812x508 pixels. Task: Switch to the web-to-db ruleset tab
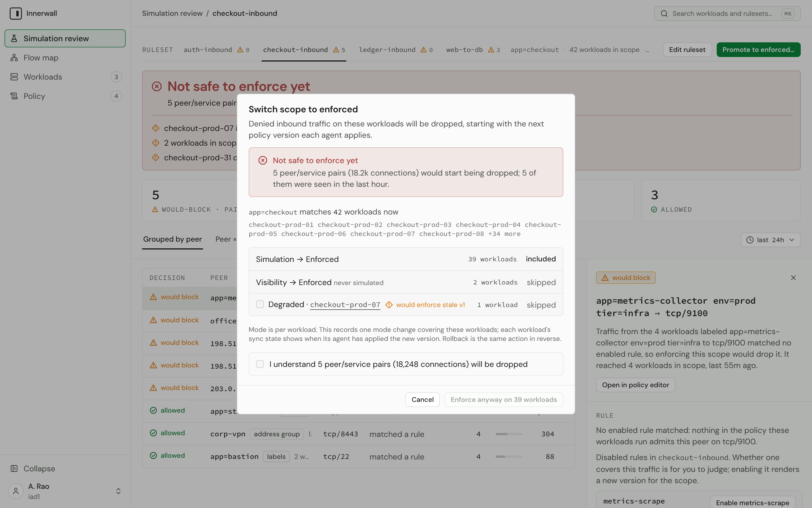point(473,50)
